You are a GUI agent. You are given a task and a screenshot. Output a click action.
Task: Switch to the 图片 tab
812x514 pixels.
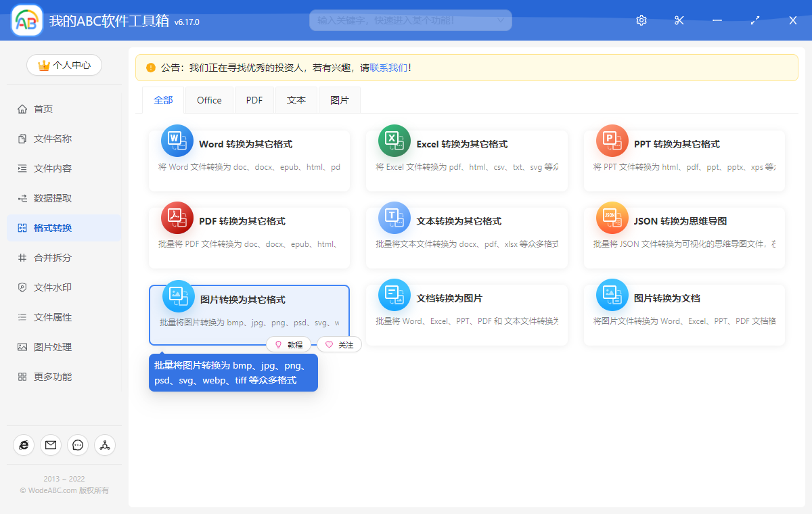tap(339, 99)
